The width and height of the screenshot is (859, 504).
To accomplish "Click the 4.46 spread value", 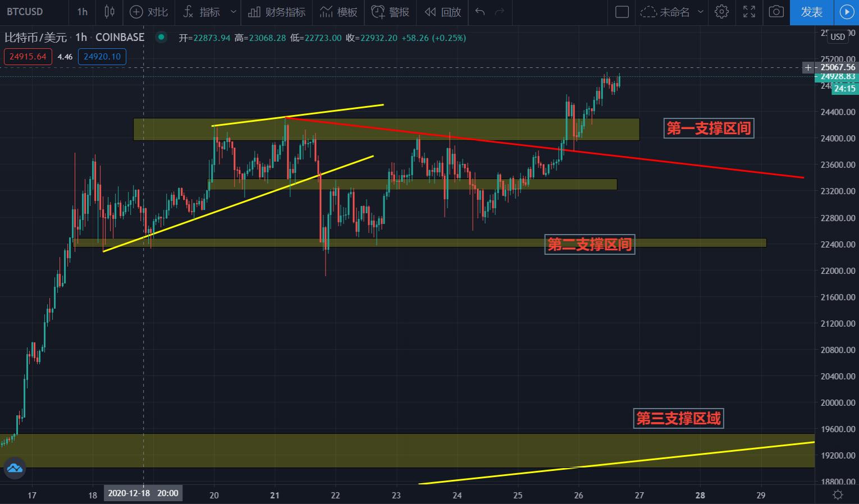I will (65, 57).
